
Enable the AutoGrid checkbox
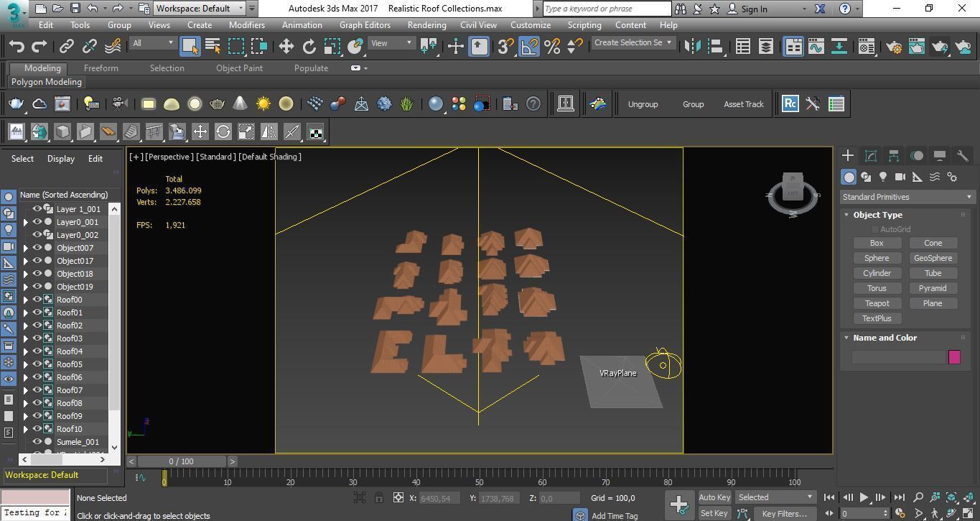tap(875, 229)
